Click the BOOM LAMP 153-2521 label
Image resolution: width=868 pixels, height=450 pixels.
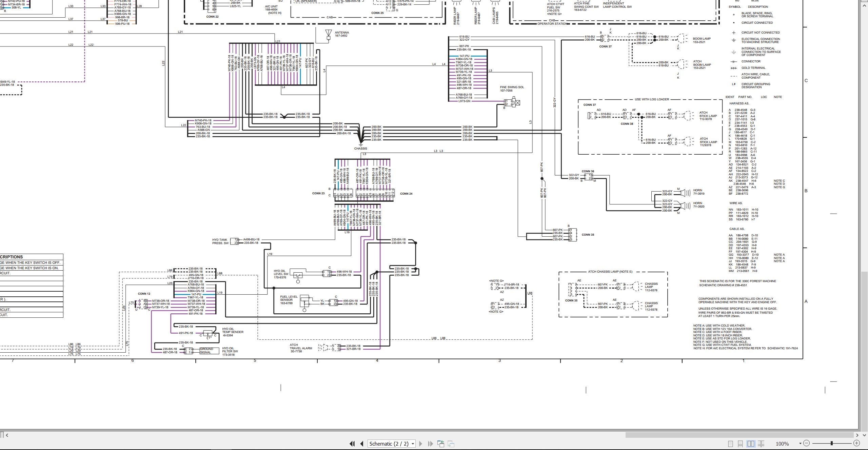click(x=702, y=40)
